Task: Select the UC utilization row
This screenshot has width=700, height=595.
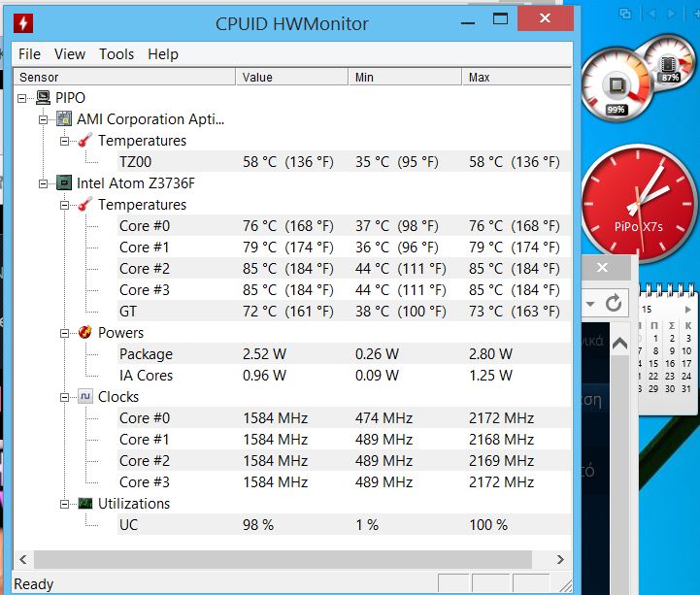Action: [x=344, y=524]
